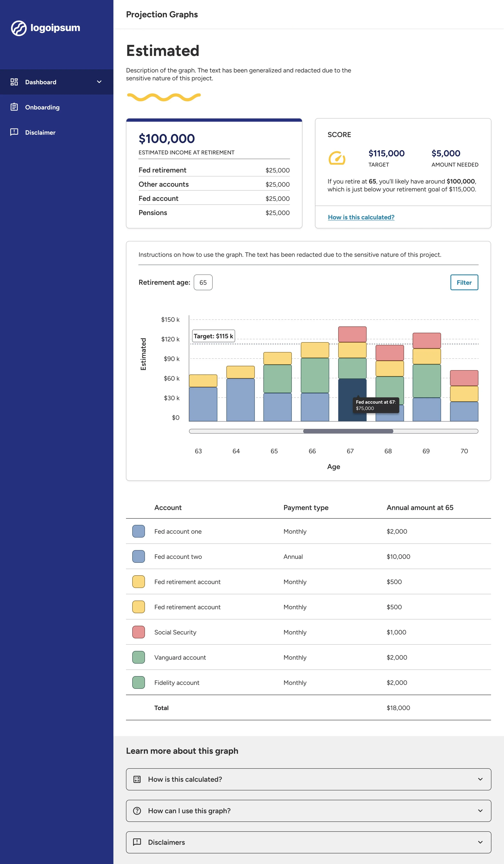Select the Dashboard grid icon
This screenshot has width=504, height=864.
pos(14,82)
